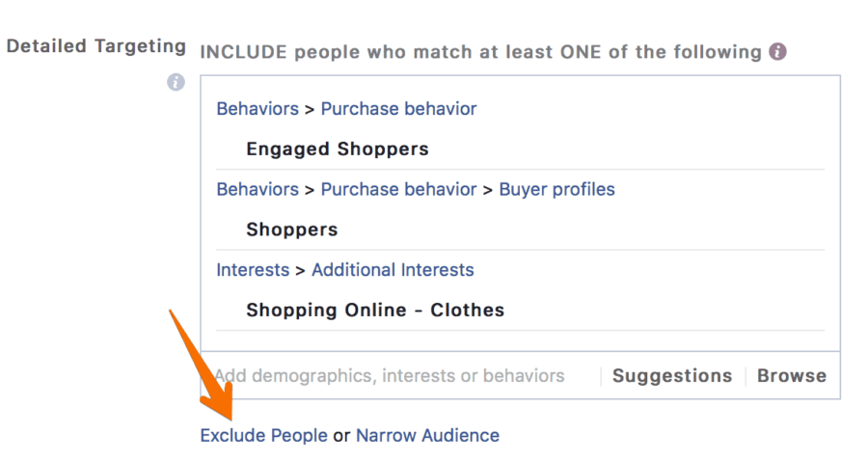Click the Narrow Audience link
The height and width of the screenshot is (461, 868).
[427, 436]
